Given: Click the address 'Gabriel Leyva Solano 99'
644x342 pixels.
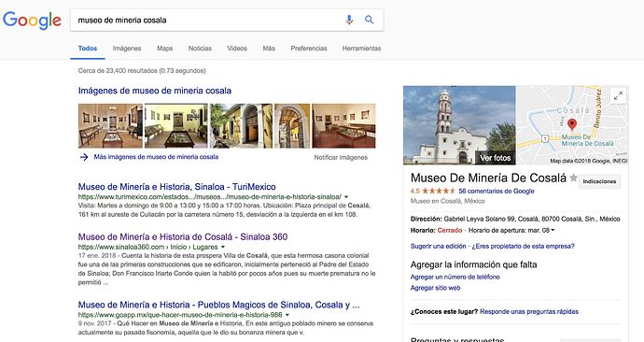Looking at the screenshot, I should tap(480, 219).
